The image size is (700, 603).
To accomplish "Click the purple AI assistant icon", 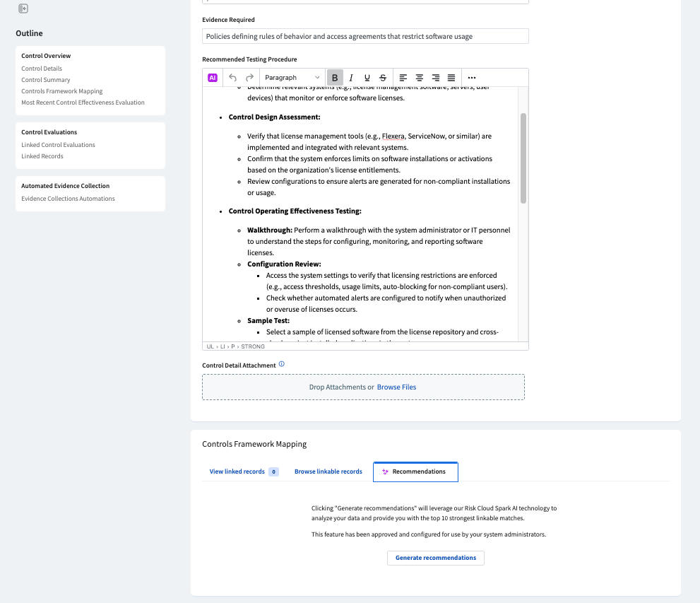I will [x=213, y=78].
